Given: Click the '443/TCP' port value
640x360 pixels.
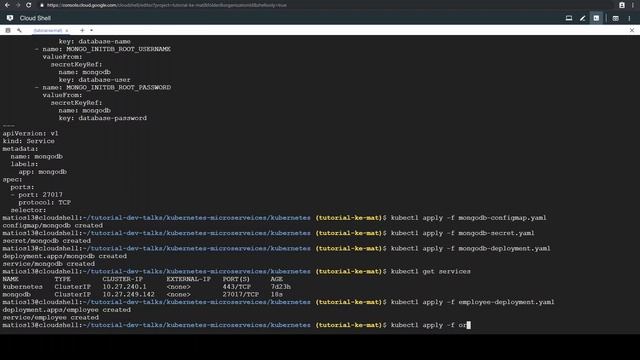Looking at the screenshot, I should [236, 287].
